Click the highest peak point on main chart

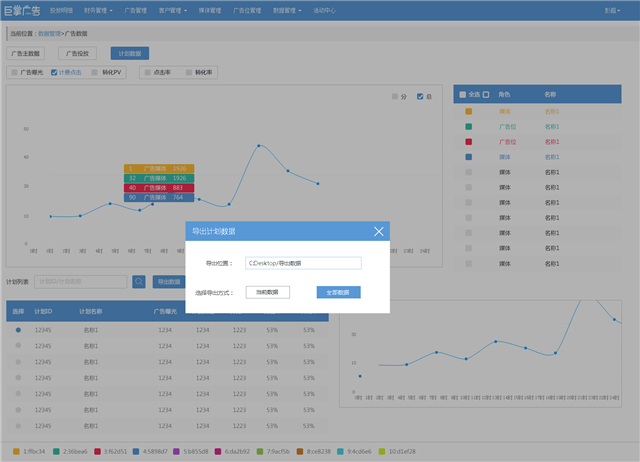click(x=259, y=145)
